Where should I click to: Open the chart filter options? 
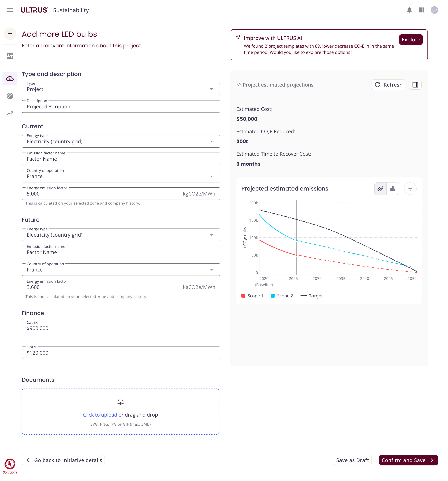[x=410, y=189]
